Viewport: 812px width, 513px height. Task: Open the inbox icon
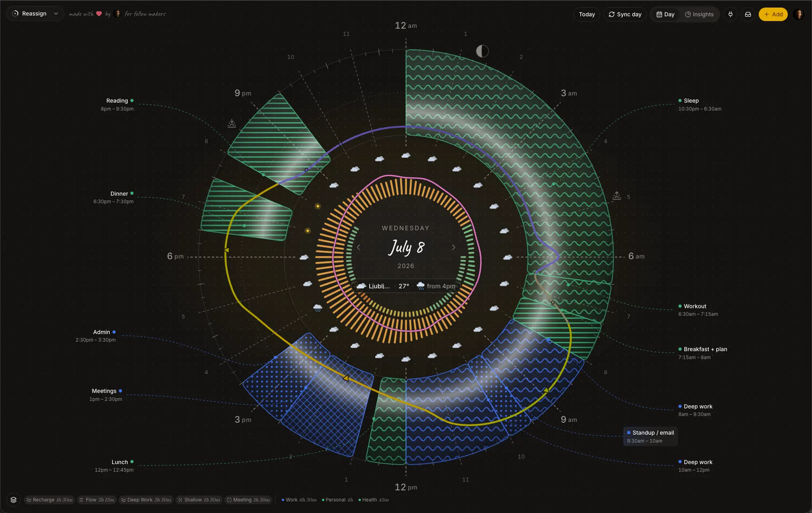[x=748, y=14]
